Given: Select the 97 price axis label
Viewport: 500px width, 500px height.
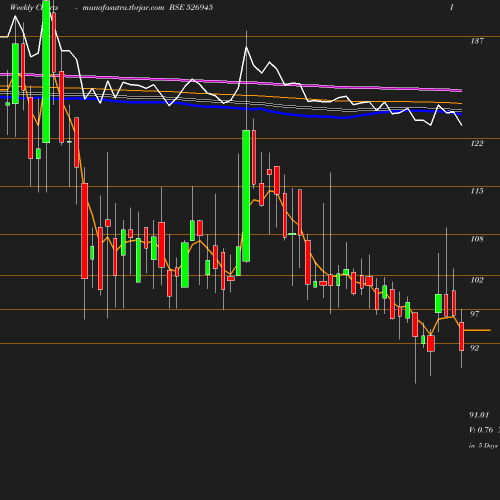Looking at the screenshot, I should pos(475,314).
